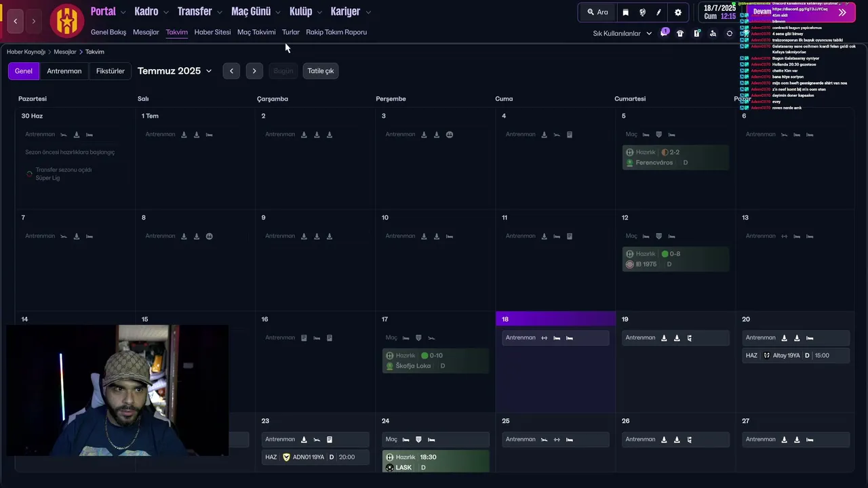Viewport: 868px width, 488px height.
Task: Open the Mesajlar tab under Portal
Action: coord(146,32)
